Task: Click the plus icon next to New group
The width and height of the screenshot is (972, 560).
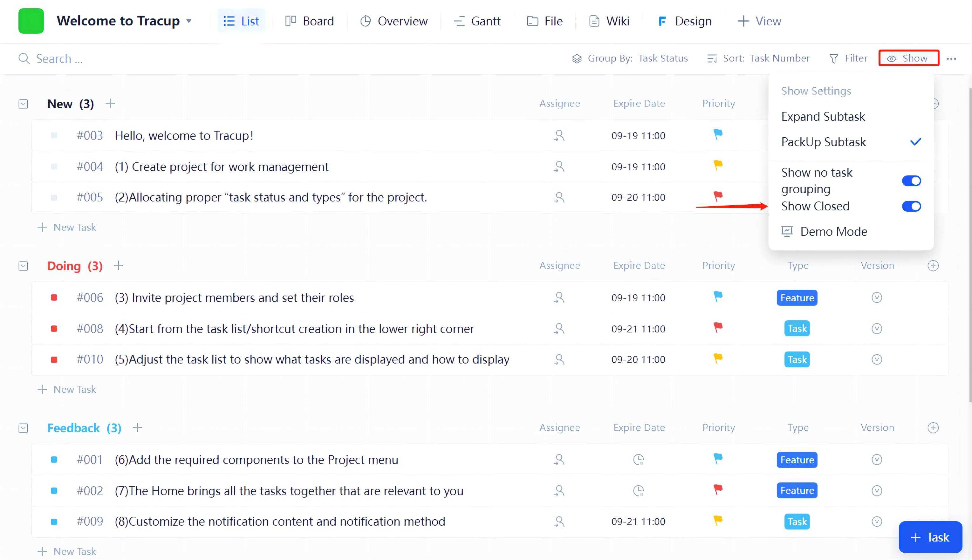Action: pos(110,104)
